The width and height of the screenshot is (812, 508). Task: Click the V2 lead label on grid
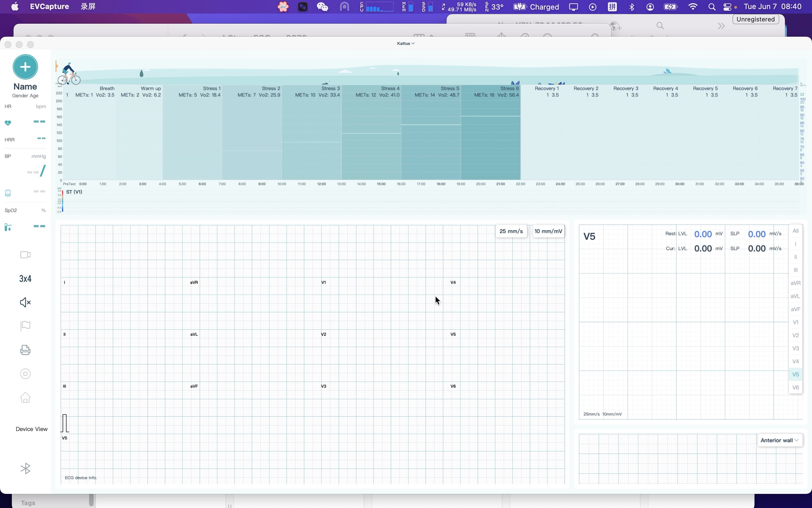(x=323, y=334)
